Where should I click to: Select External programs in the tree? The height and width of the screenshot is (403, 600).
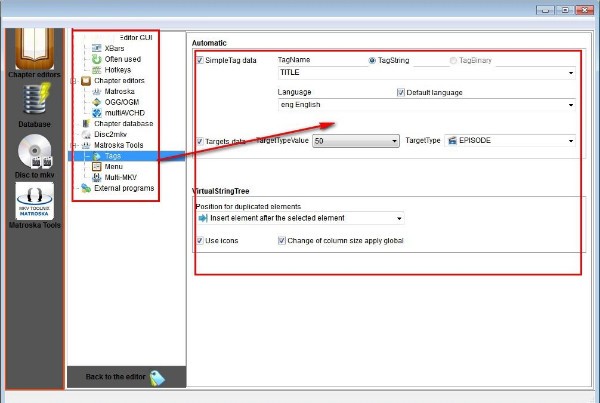[x=124, y=188]
